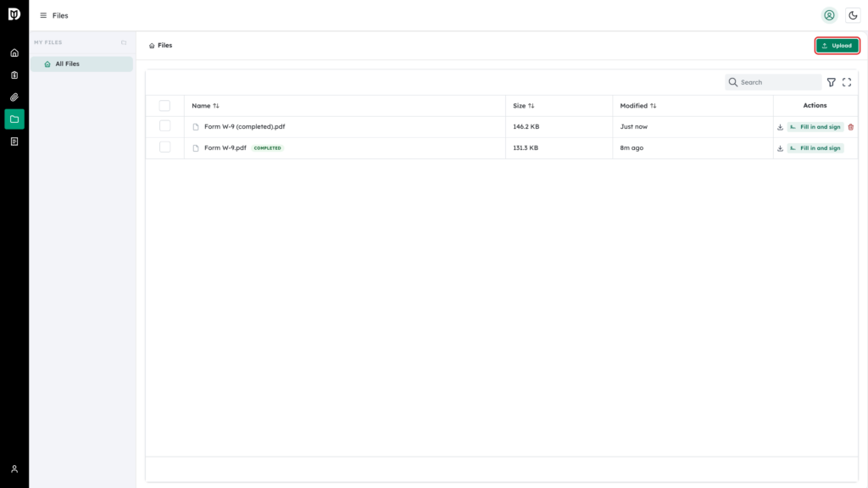This screenshot has width=868, height=488.
Task: Click the MY FILES section heading
Action: point(48,42)
